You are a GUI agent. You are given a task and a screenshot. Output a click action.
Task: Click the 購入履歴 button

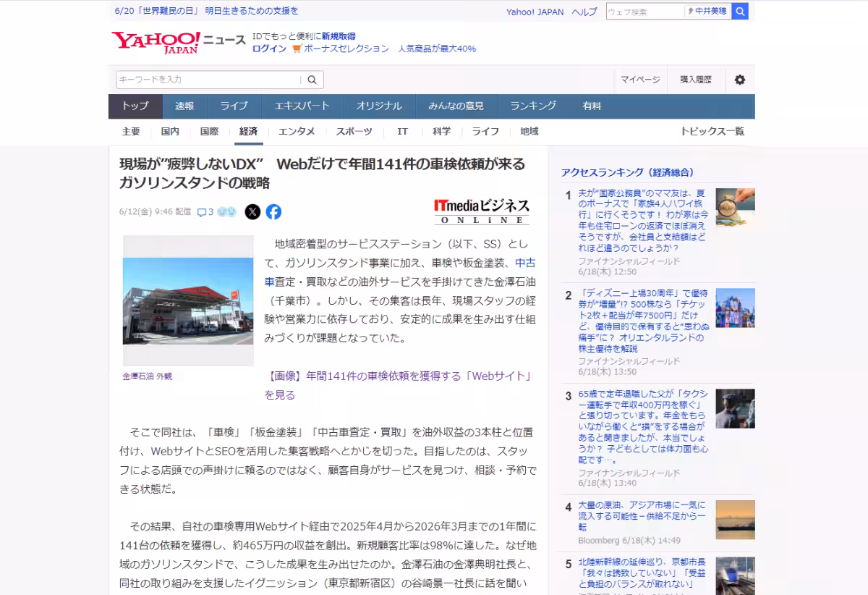coord(695,80)
